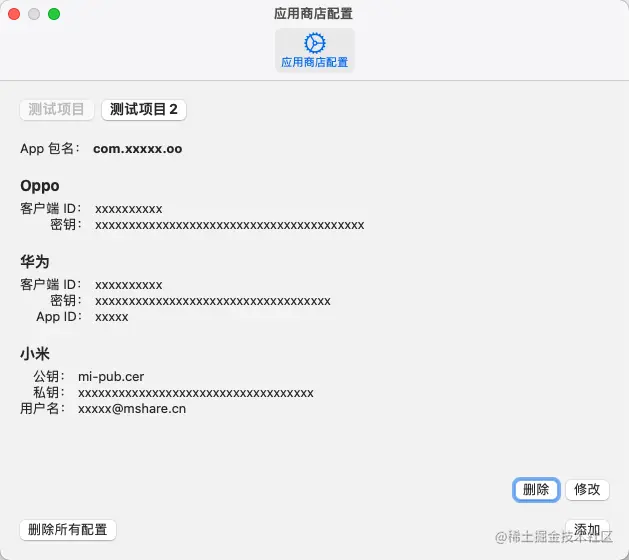The image size is (629, 560).
Task: Click the 公钥 value mi-pub.cer
Action: click(111, 377)
